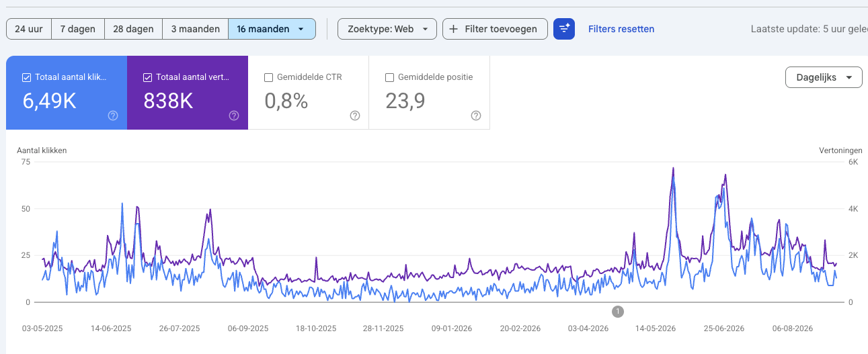Open help icon on Totaal aantal vertoningen card
Screen dimensions: 868x354
pyautogui.click(x=234, y=116)
